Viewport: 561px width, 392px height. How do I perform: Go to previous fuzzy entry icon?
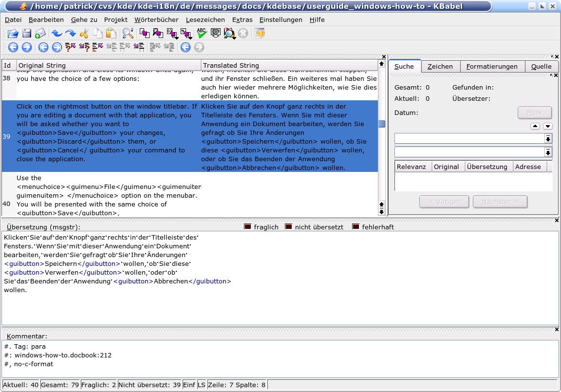click(98, 47)
